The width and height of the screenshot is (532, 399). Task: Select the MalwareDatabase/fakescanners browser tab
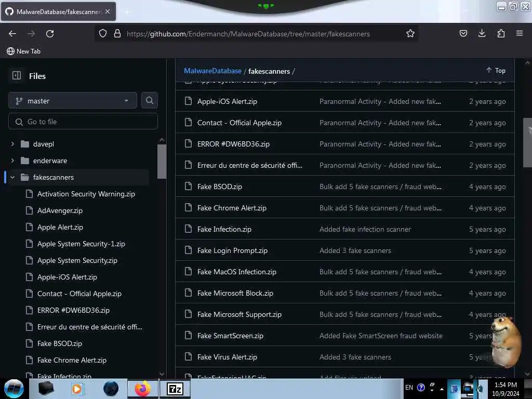tap(58, 11)
